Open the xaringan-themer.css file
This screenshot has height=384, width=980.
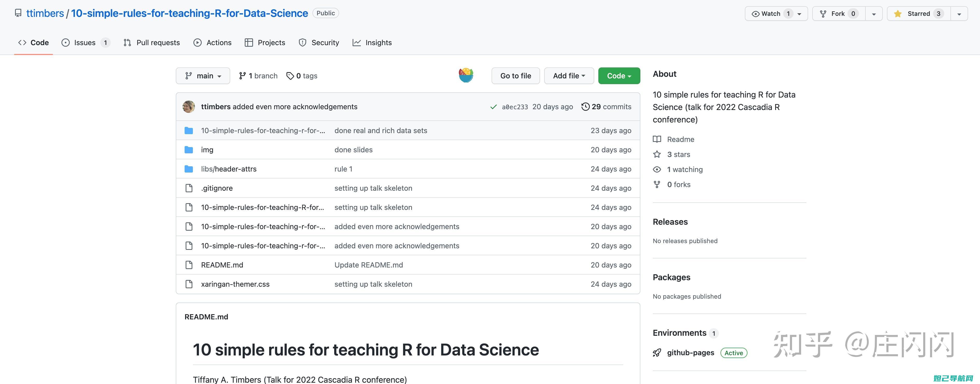point(235,284)
